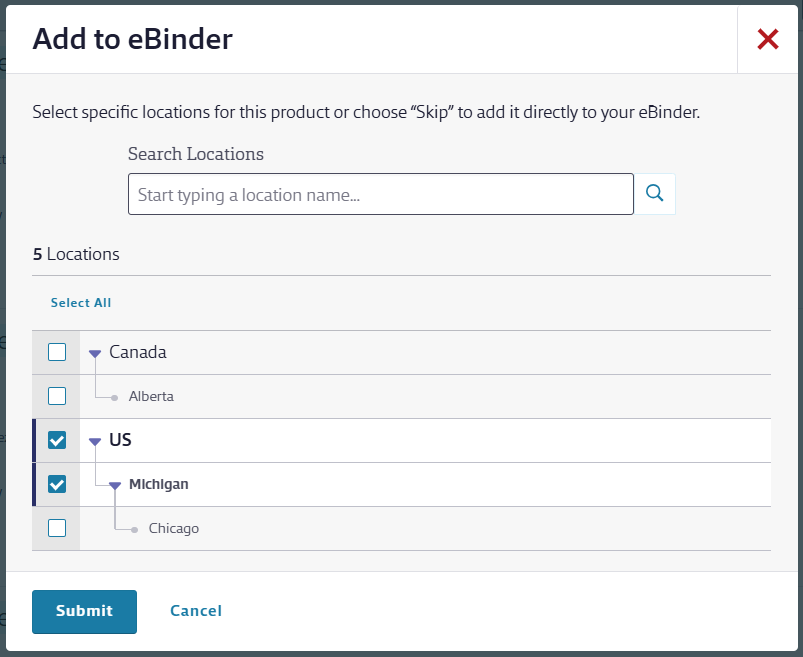Collapse the Michigan node arrow
803x657 pixels.
click(115, 485)
